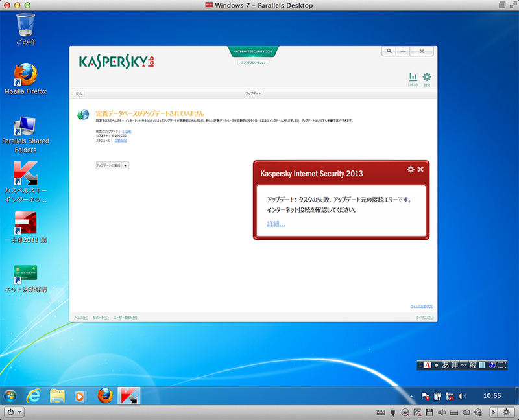This screenshot has width=519, height=420.
Task: Click ATOK red A icon on language bar
Action: [x=428, y=365]
